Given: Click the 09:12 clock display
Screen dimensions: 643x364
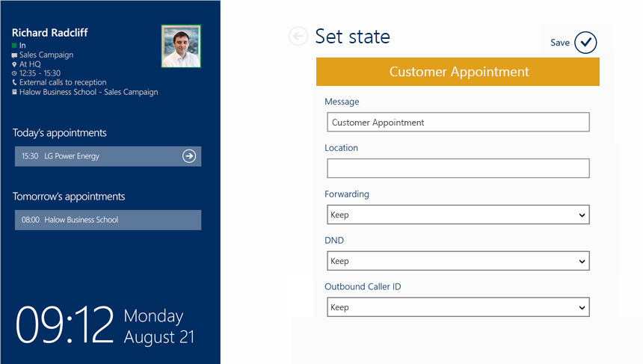Looking at the screenshot, I should [x=64, y=324].
